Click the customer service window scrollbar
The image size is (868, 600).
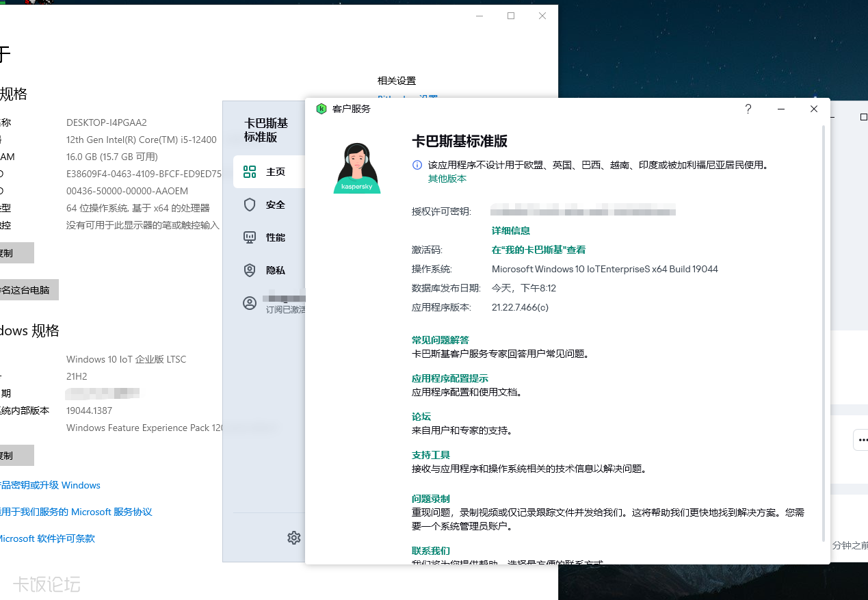pyautogui.click(x=824, y=328)
